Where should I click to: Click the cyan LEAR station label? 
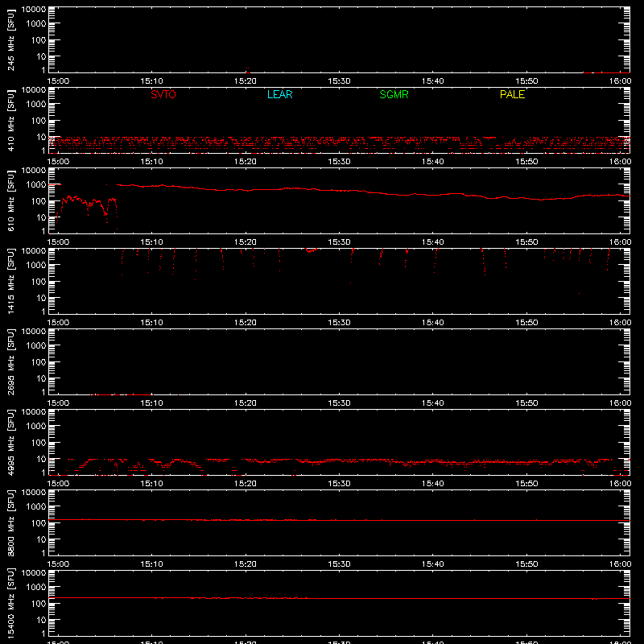[279, 94]
